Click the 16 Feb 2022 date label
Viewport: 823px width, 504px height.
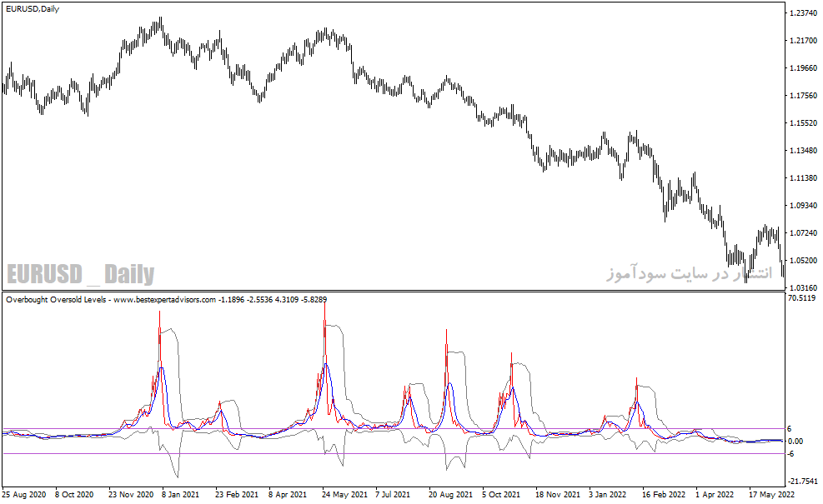664,495
